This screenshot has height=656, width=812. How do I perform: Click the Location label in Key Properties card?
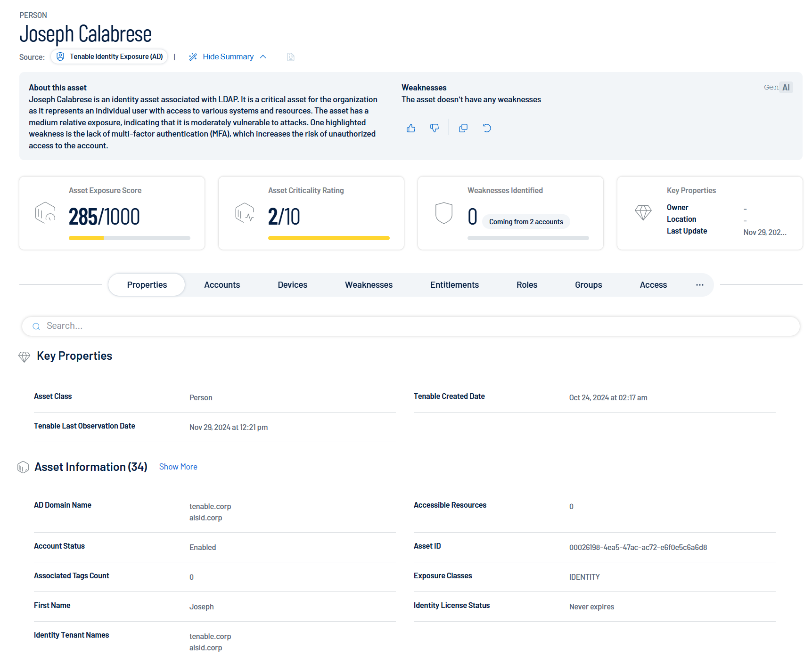click(681, 219)
